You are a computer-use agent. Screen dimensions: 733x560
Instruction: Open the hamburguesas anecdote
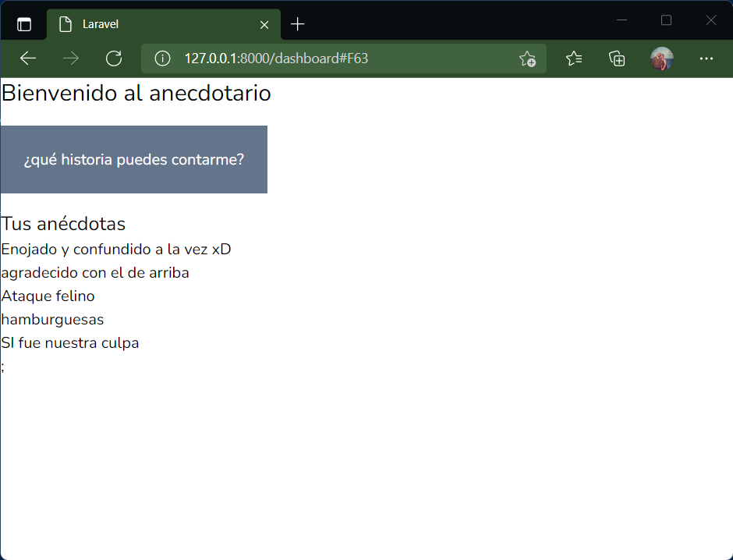coord(52,319)
